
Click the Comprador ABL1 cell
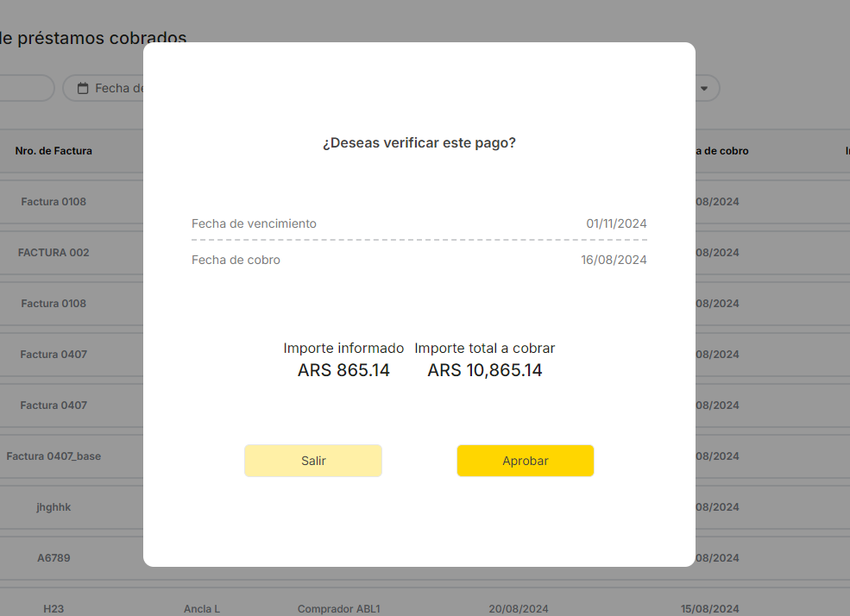(338, 609)
